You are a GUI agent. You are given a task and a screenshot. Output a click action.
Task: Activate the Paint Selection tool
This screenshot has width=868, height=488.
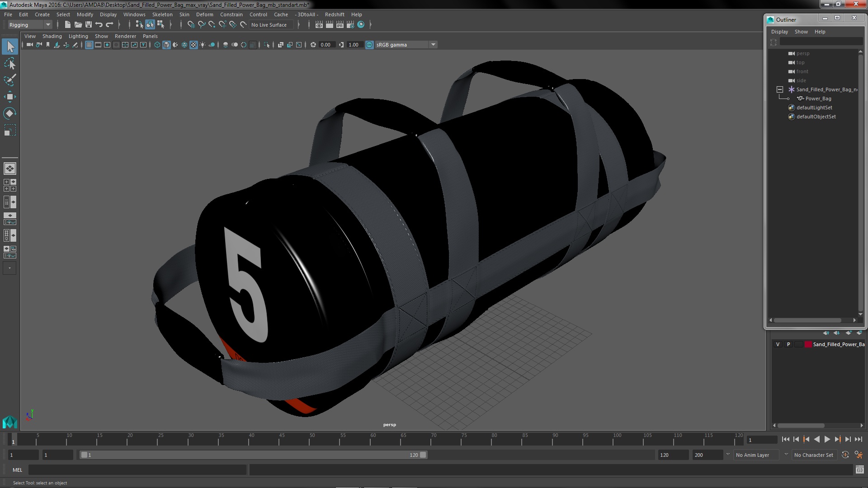pos(10,80)
